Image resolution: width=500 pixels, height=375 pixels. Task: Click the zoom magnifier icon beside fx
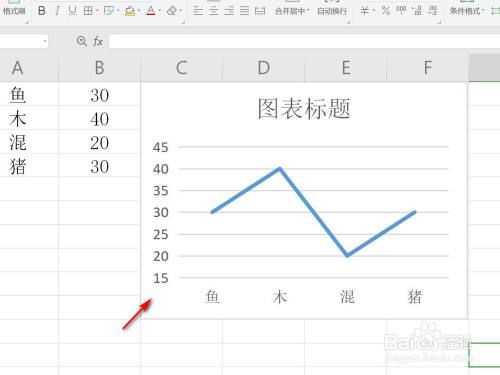82,41
